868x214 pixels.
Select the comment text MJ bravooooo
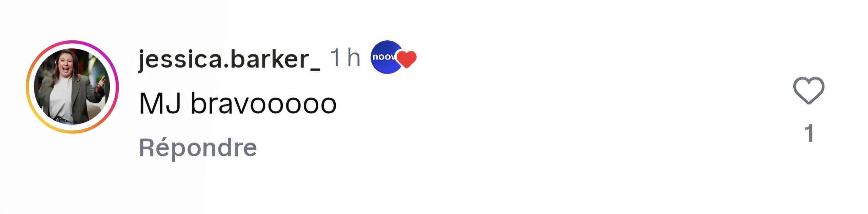pyautogui.click(x=237, y=103)
